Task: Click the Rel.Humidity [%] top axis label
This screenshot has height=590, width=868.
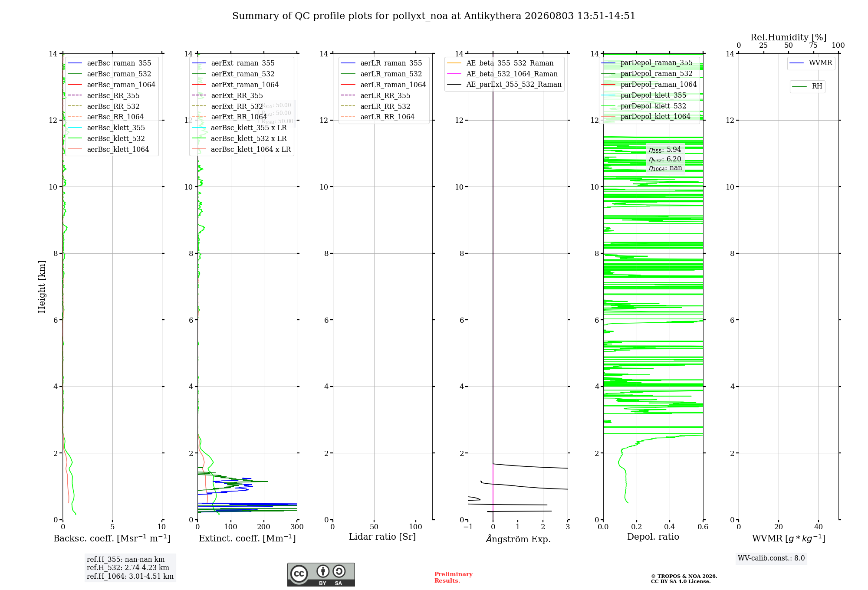Action: [789, 38]
